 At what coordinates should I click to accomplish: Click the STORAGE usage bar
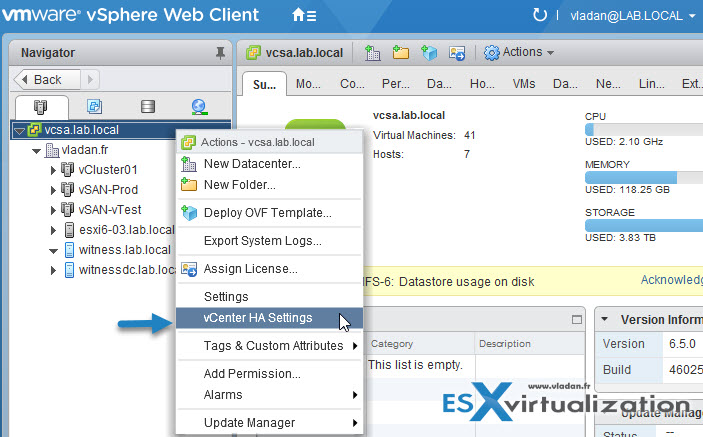644,225
